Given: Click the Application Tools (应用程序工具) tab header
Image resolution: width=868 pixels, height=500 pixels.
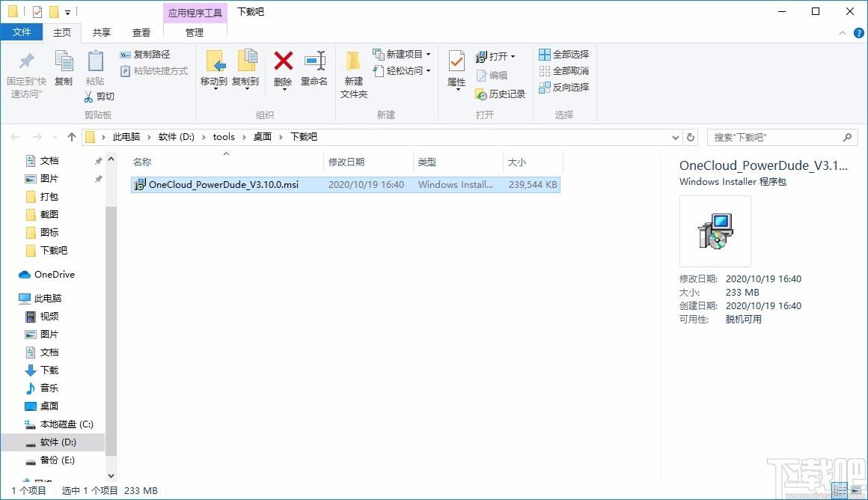Looking at the screenshot, I should [195, 13].
